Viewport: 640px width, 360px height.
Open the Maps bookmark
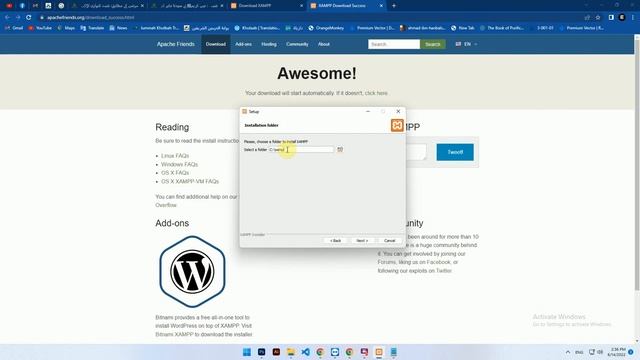coord(66,28)
